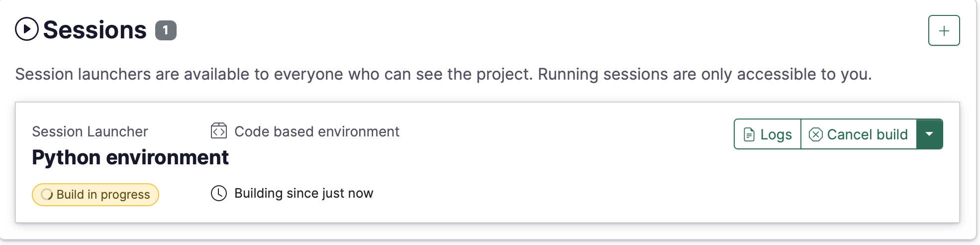Click the session launchers description text
Image resolution: width=980 pixels, height=245 pixels.
pyautogui.click(x=443, y=74)
